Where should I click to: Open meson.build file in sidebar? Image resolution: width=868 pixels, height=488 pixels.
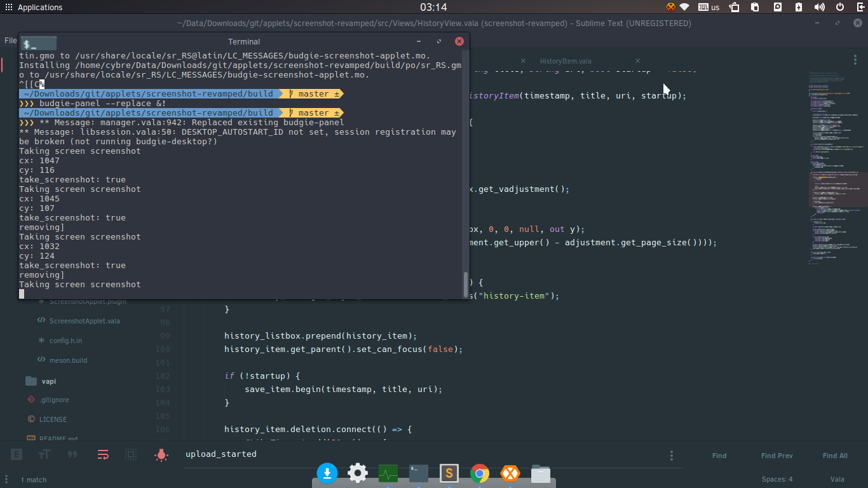pos(68,360)
